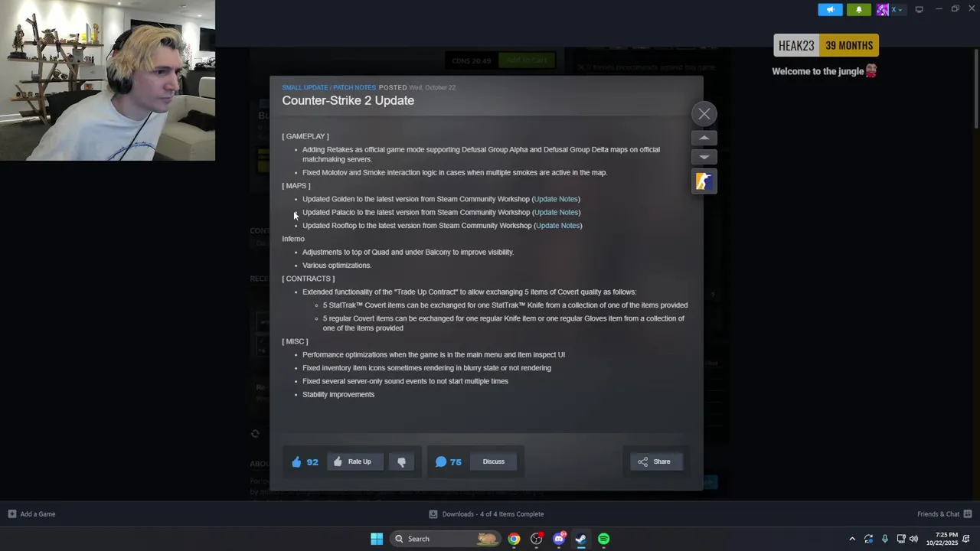The width and height of the screenshot is (980, 551).
Task: Open the OBS Studio taskbar icon
Action: (536, 539)
